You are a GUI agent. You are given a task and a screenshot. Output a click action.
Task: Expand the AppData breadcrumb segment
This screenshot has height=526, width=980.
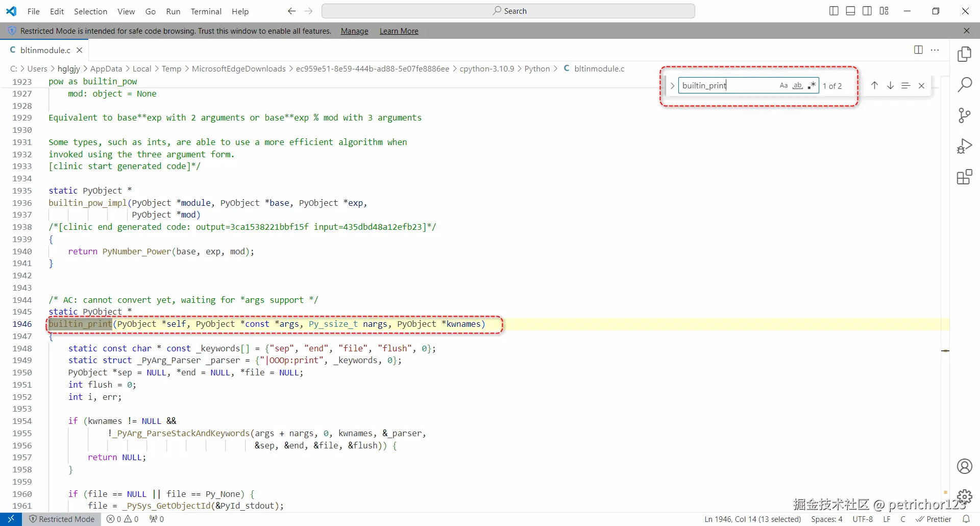(106, 68)
